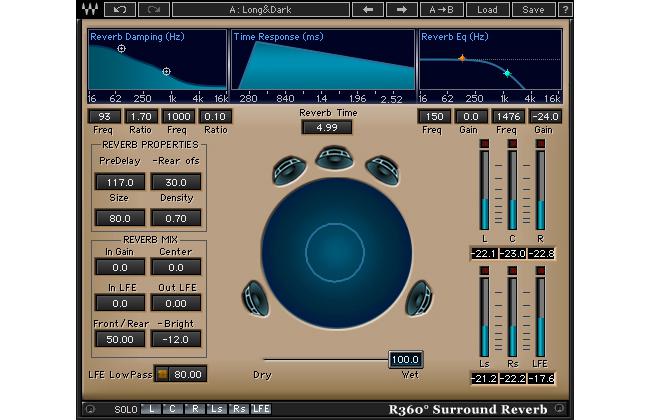Click the Waves logo icon

pos(89,10)
